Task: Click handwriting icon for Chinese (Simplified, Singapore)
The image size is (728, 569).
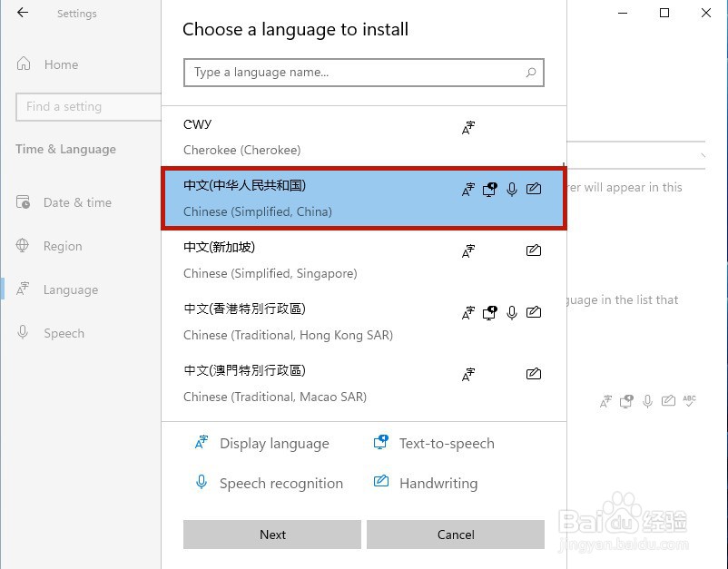Action: click(x=534, y=250)
